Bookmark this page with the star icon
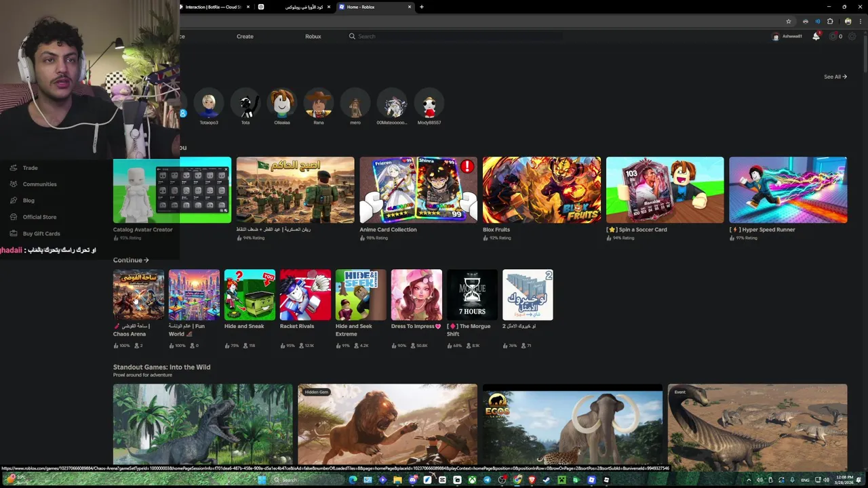 [788, 21]
